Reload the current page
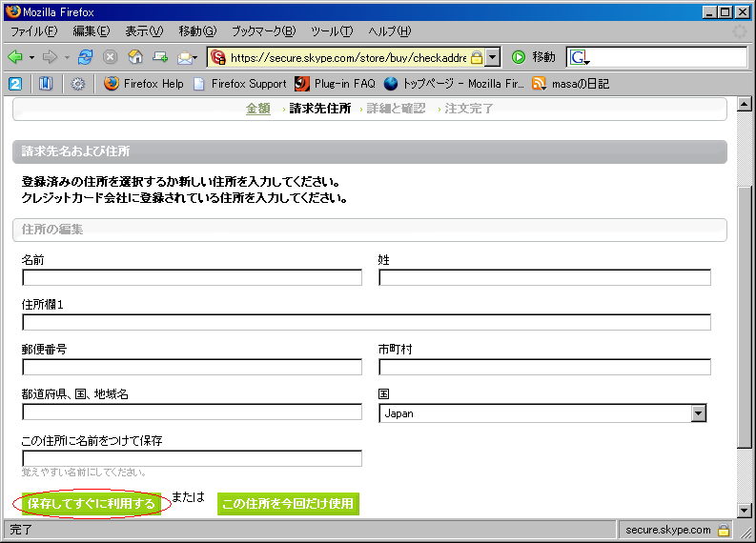The image size is (756, 543). click(86, 57)
